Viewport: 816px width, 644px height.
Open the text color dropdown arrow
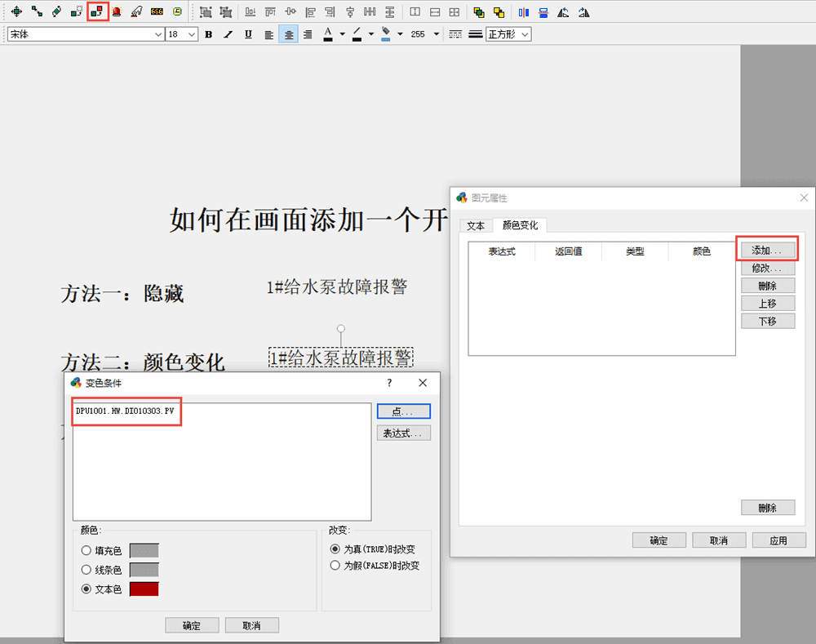(343, 34)
